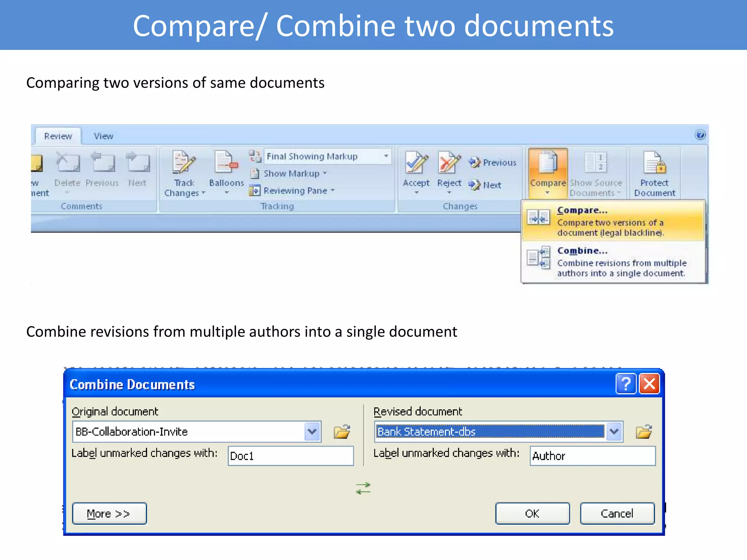Click Combine Documents dialog help button
This screenshot has width=747, height=560.
626,384
